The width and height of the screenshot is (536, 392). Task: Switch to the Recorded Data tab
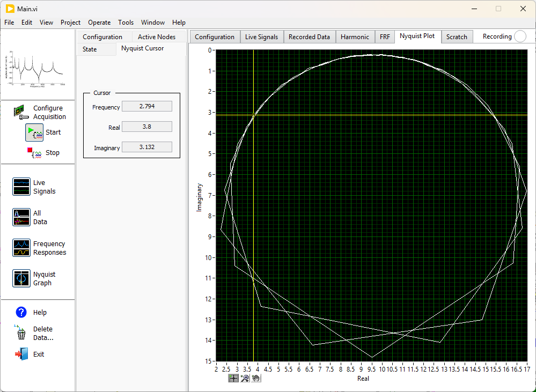[x=310, y=37]
